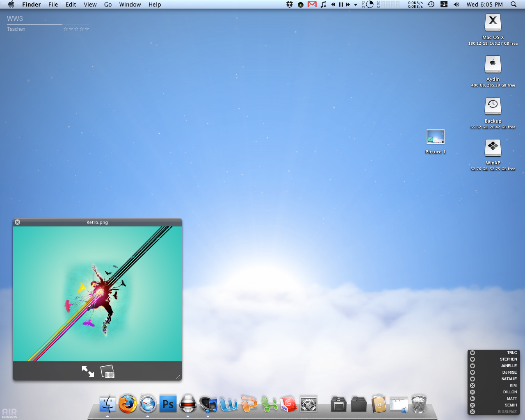Open the Backup Time Machine drive
Image resolution: width=525 pixels, height=420 pixels.
[493, 106]
